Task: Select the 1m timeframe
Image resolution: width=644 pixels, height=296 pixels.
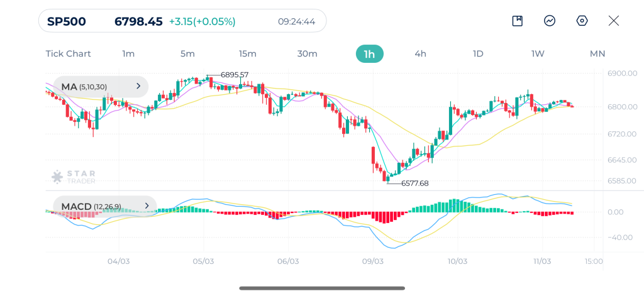Action: click(128, 53)
